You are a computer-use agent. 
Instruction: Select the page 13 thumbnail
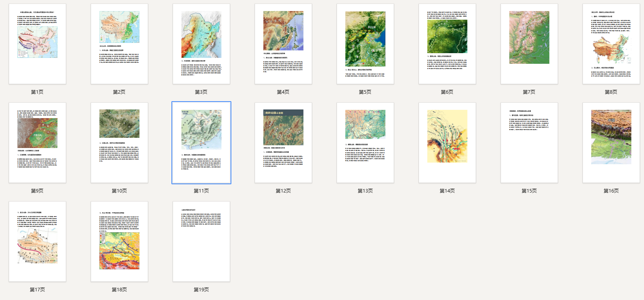(365, 143)
